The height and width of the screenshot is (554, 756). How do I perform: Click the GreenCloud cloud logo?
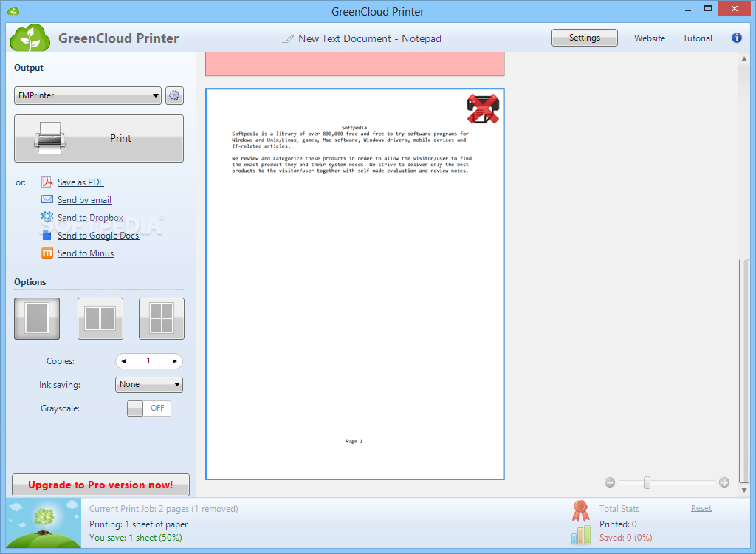click(30, 38)
